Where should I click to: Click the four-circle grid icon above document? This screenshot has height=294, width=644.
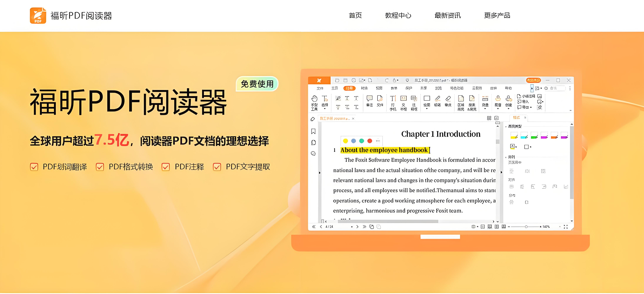[489, 118]
